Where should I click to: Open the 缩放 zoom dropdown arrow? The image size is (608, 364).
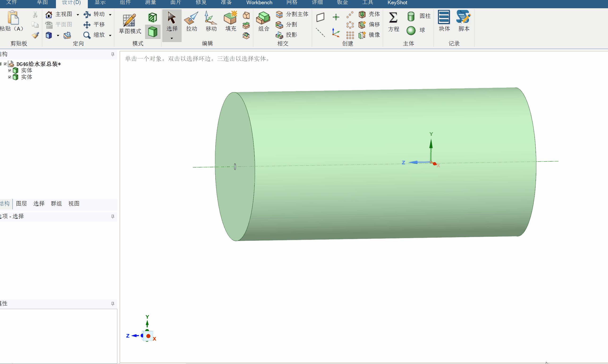pos(110,36)
